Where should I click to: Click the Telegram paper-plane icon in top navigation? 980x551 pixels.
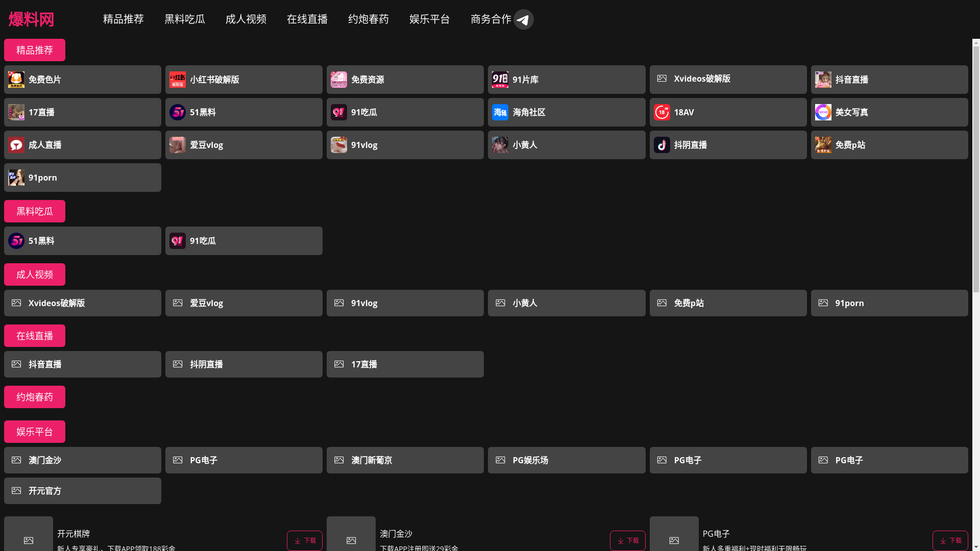pos(523,19)
